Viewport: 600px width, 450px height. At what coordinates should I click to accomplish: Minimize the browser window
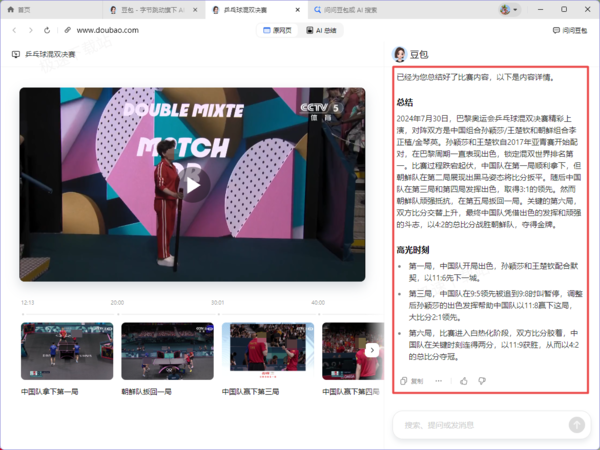pos(540,10)
